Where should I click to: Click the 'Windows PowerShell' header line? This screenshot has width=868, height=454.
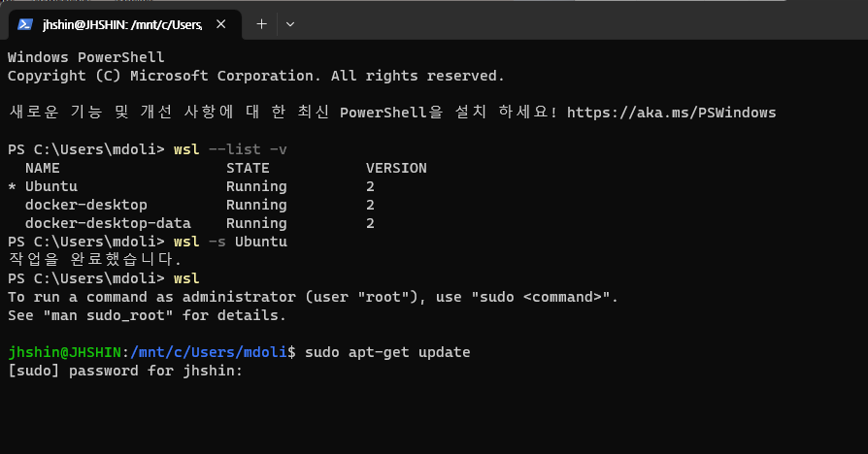[85, 57]
